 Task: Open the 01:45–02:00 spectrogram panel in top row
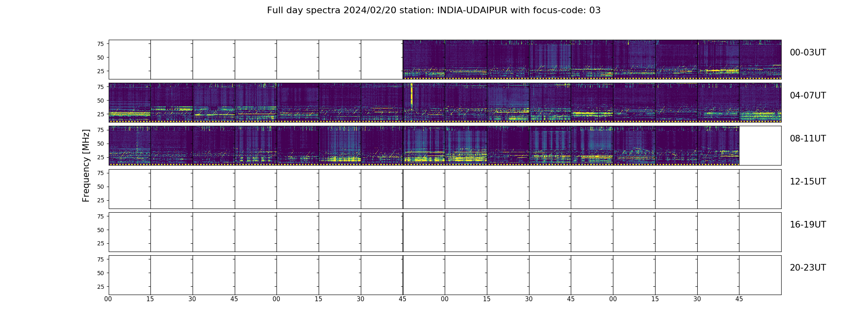pyautogui.click(x=424, y=60)
